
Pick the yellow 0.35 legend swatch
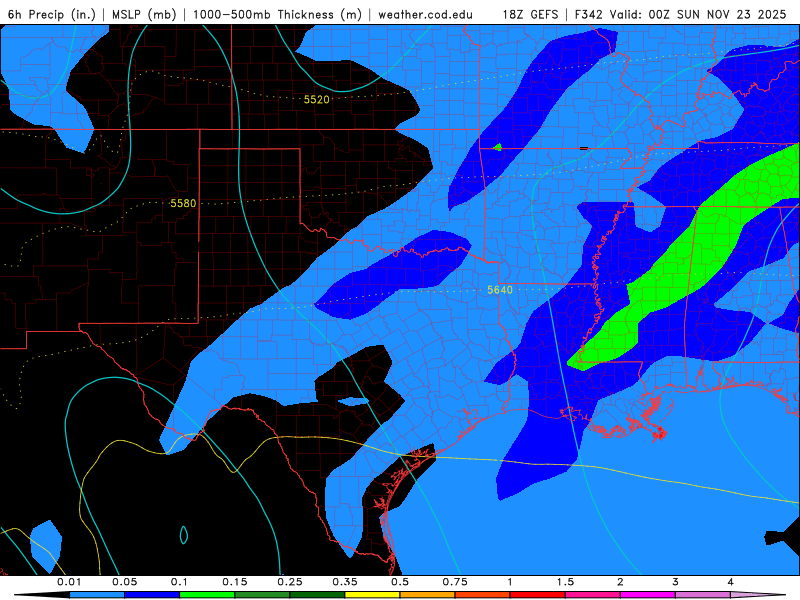pos(372,595)
